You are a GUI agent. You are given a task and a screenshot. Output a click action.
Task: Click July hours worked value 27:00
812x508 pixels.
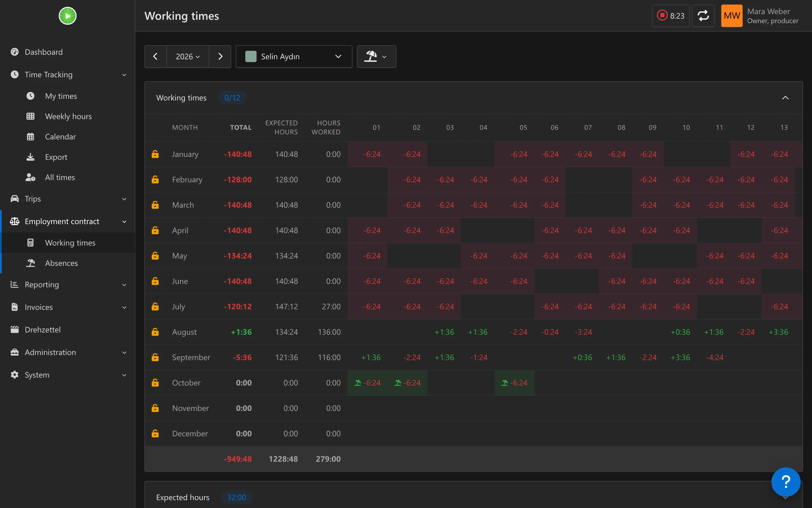(331, 306)
